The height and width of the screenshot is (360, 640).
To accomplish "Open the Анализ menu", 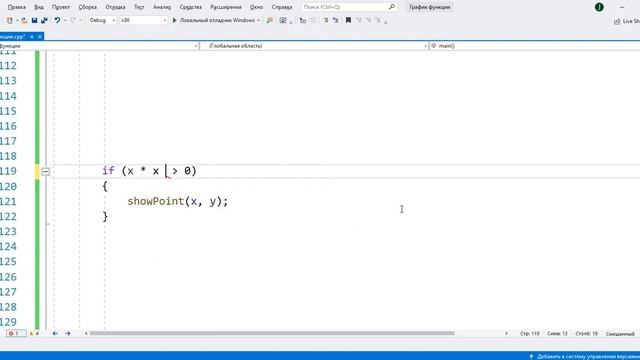I will coord(162,7).
